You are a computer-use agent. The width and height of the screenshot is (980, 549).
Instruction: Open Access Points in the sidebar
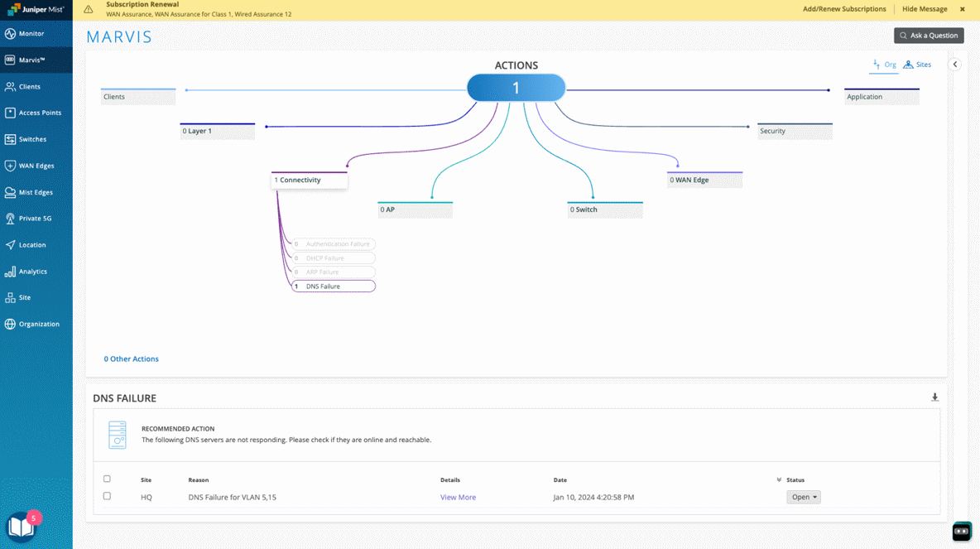pos(36,113)
